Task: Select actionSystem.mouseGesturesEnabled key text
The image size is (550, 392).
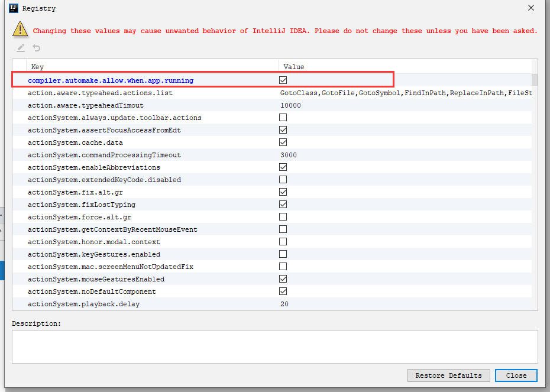Action: [x=96, y=279]
